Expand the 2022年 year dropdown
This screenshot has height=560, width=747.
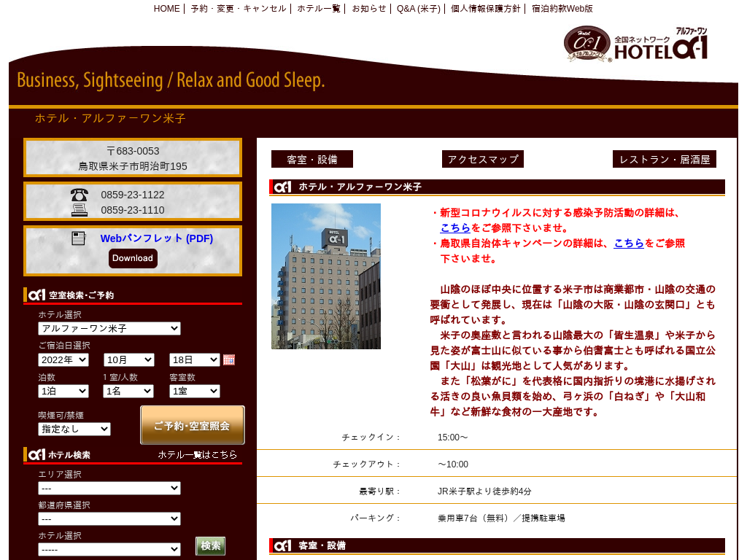click(63, 359)
